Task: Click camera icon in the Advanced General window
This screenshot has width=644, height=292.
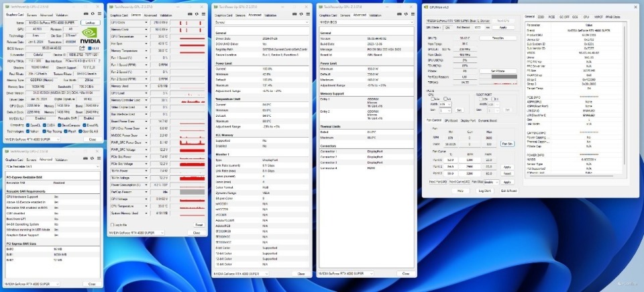Action: (x=296, y=14)
